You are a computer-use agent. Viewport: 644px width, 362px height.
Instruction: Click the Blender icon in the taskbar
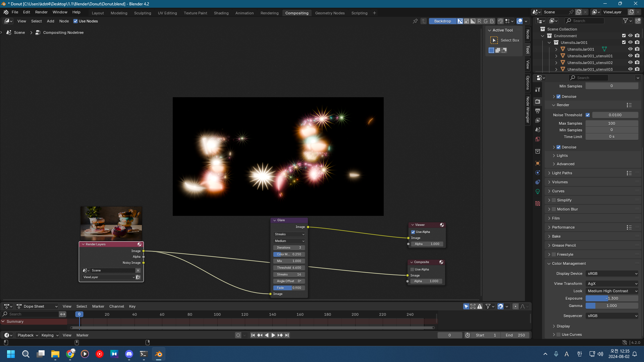click(x=159, y=354)
